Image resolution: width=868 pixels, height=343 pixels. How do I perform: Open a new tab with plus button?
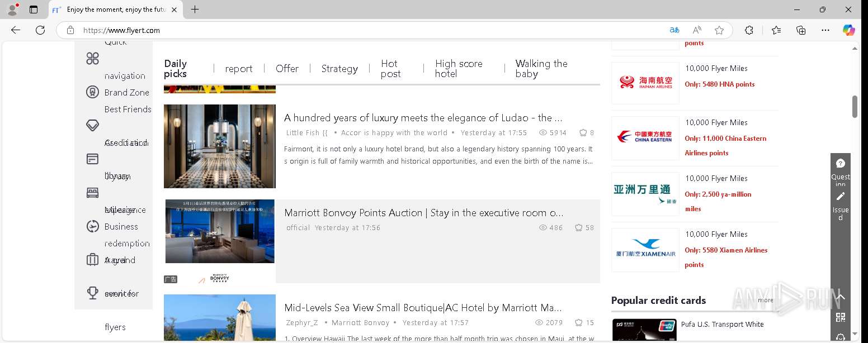pos(195,9)
